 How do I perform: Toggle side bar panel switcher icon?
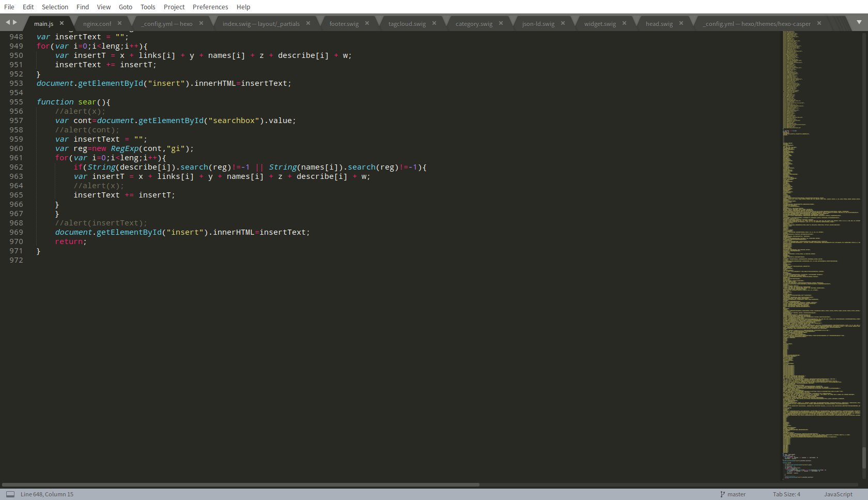(x=10, y=494)
